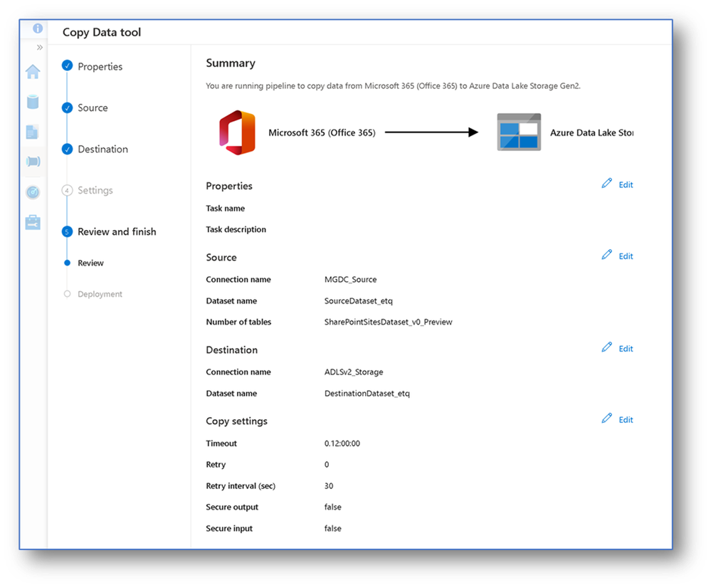Image resolution: width=711 pixels, height=588 pixels.
Task: Click the Destination step checkmark circle
Action: [67, 149]
